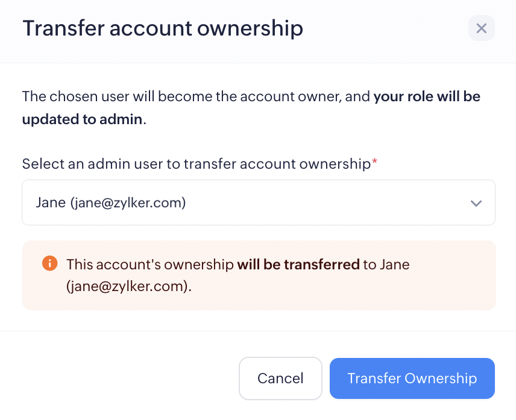Image resolution: width=516 pixels, height=420 pixels.
Task: Close the Transfer account ownership dialog
Action: (481, 28)
